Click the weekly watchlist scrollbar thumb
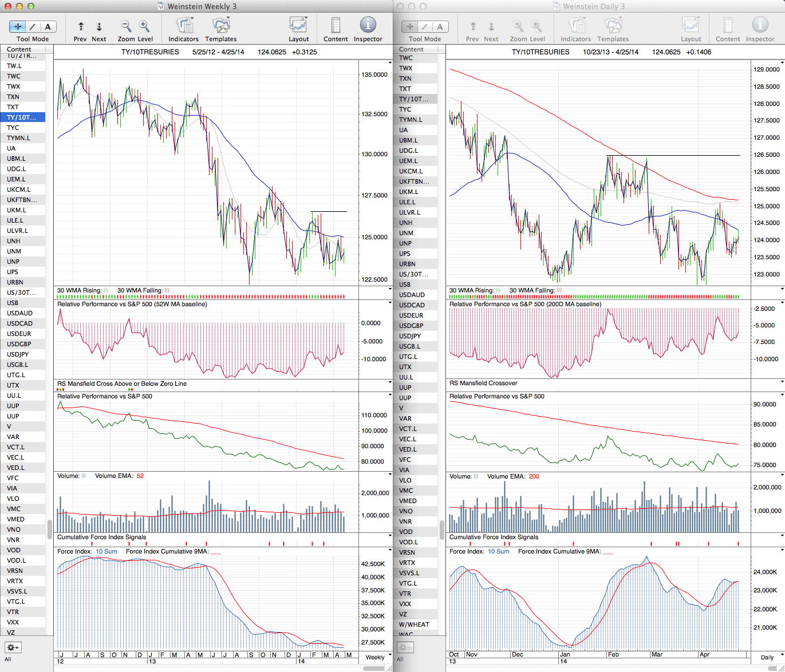 click(x=50, y=529)
